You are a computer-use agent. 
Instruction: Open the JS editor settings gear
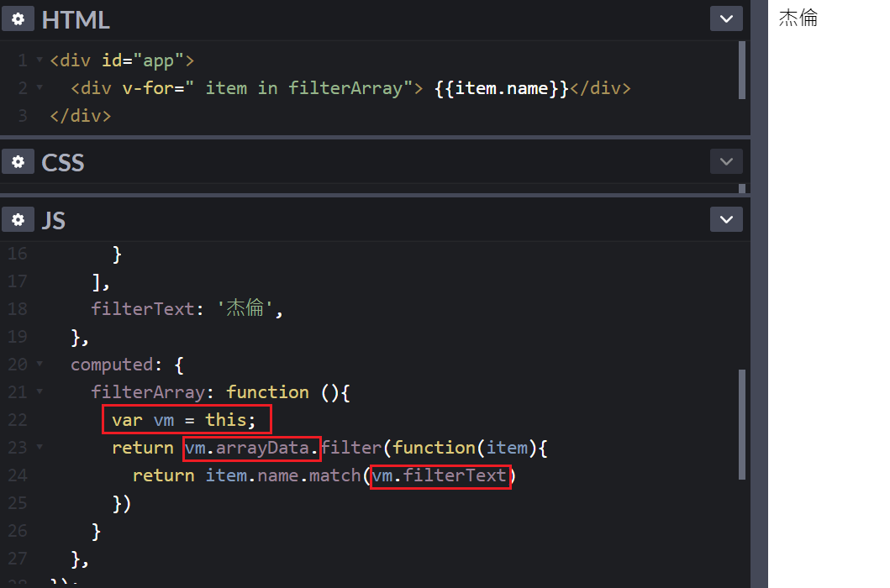[x=18, y=220]
